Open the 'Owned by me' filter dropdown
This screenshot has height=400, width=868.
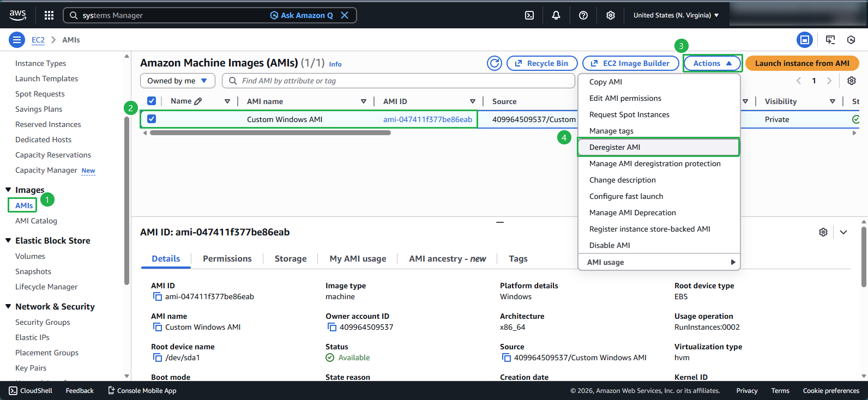coord(177,81)
